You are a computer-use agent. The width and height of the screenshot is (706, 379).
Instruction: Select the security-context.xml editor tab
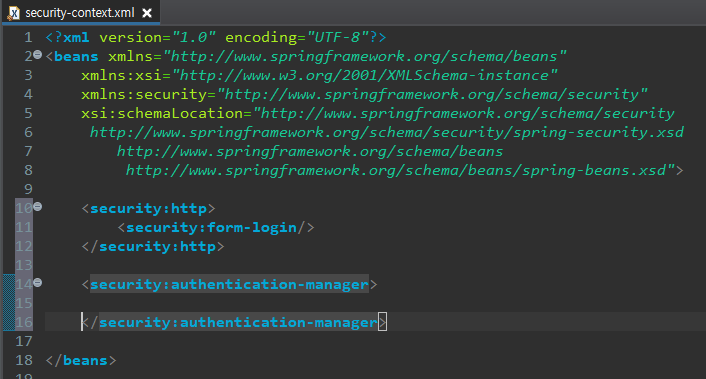coord(80,13)
